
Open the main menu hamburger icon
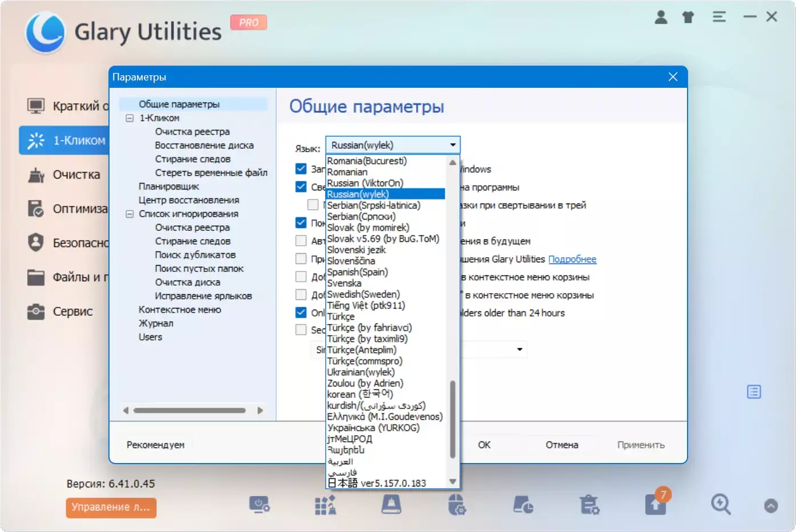(x=719, y=17)
